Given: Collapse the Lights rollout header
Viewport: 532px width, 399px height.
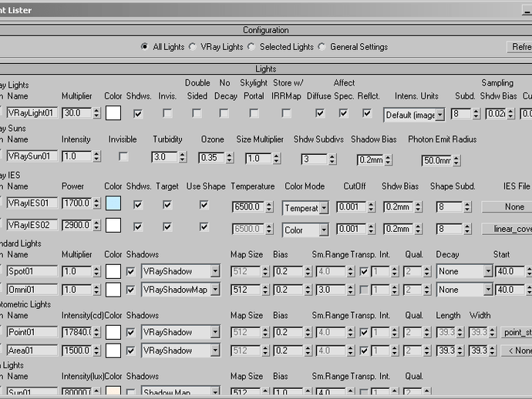Looking at the screenshot, I should [x=266, y=69].
